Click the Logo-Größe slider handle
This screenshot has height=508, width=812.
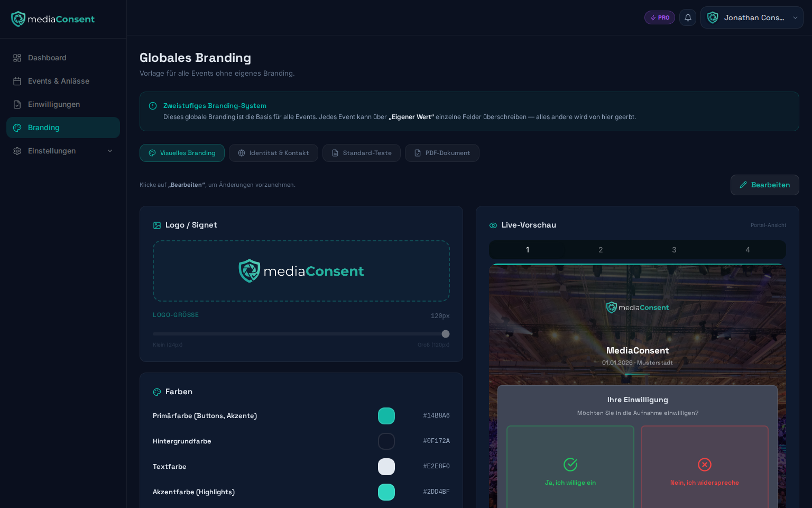[x=446, y=334]
